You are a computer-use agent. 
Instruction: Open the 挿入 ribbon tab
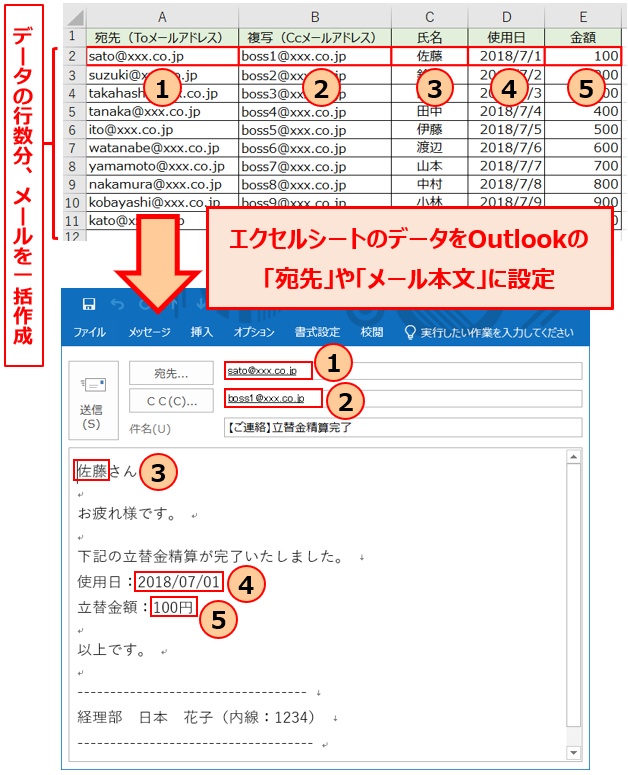pyautogui.click(x=202, y=332)
